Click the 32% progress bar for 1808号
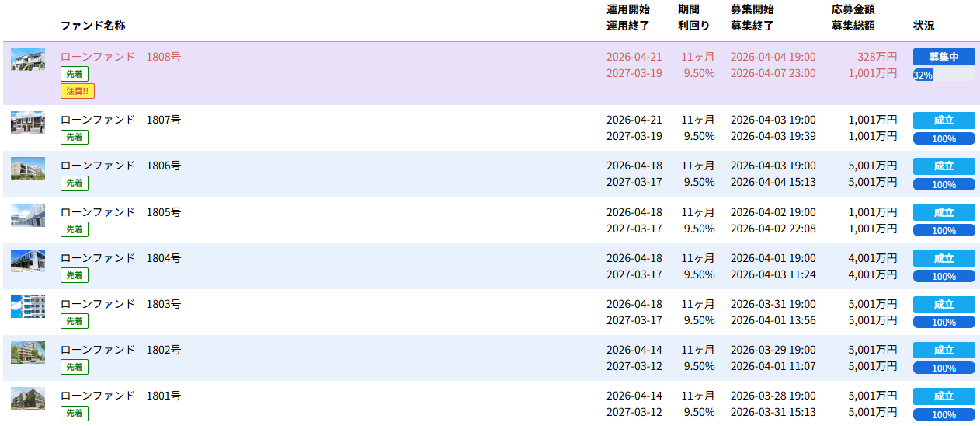Image resolution: width=980 pixels, height=426 pixels. point(944,75)
